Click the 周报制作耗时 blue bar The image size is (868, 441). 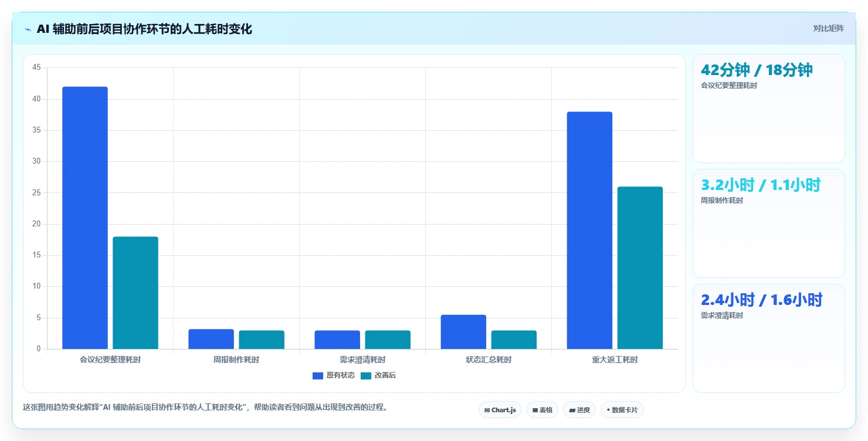pyautogui.click(x=211, y=339)
